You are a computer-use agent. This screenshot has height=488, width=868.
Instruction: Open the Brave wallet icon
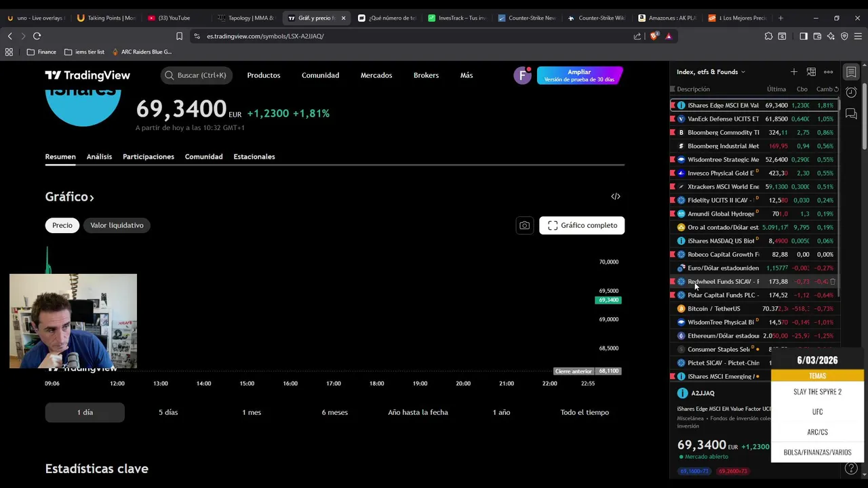click(x=817, y=36)
